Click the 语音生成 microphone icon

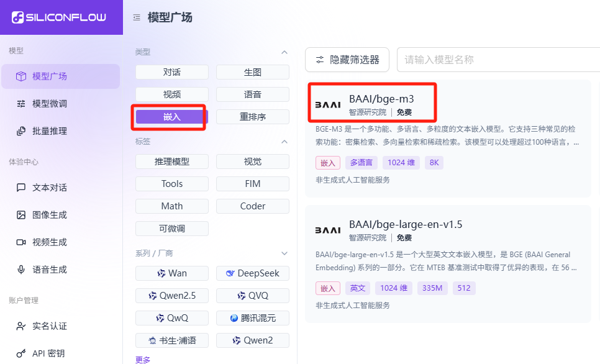pyautogui.click(x=21, y=270)
